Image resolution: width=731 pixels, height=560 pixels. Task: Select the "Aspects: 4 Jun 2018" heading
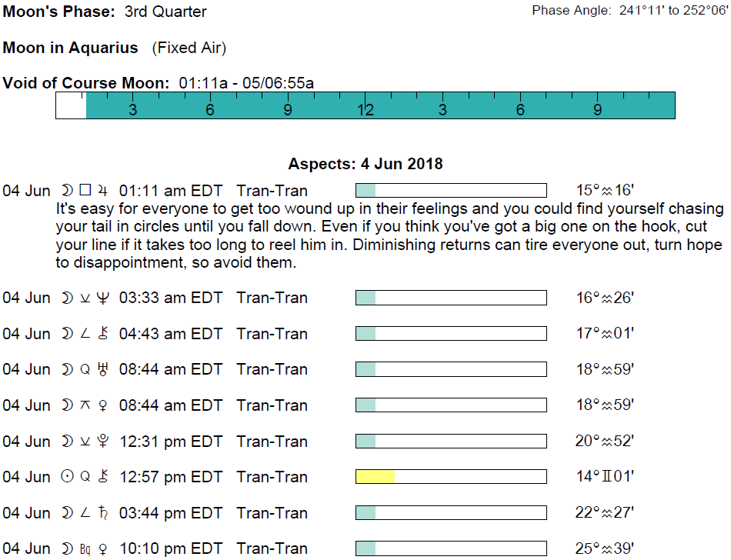point(365,164)
